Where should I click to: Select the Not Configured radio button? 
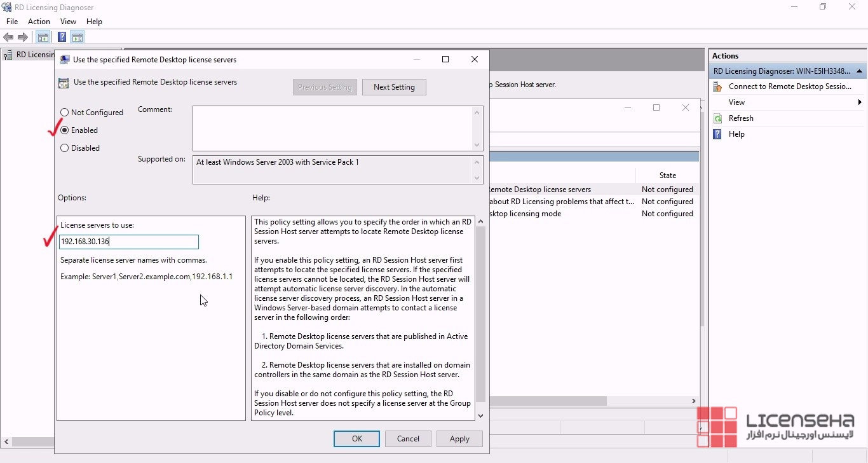tap(65, 113)
